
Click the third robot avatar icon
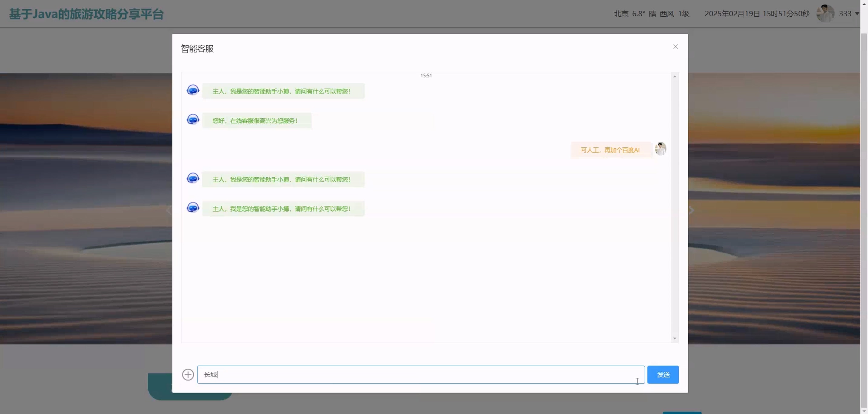click(x=193, y=178)
